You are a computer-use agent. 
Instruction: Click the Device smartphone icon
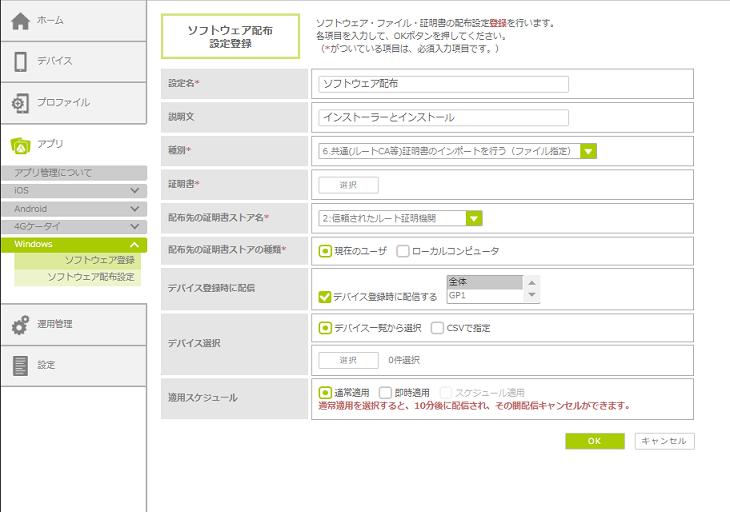point(20,62)
